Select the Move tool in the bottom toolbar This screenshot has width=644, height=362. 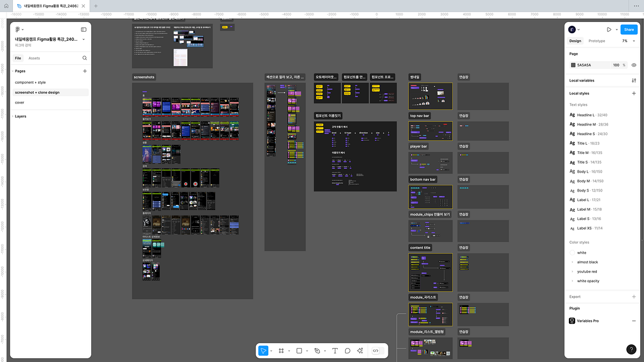coord(263,351)
